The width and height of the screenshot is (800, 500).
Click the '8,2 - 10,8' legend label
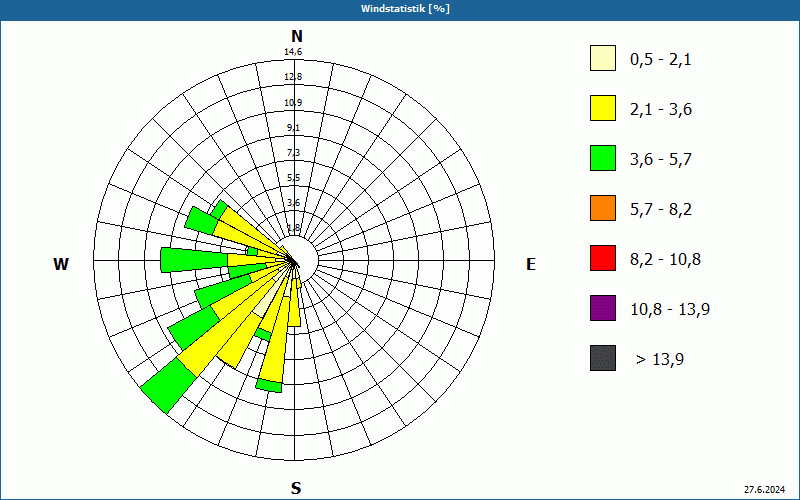665,260
